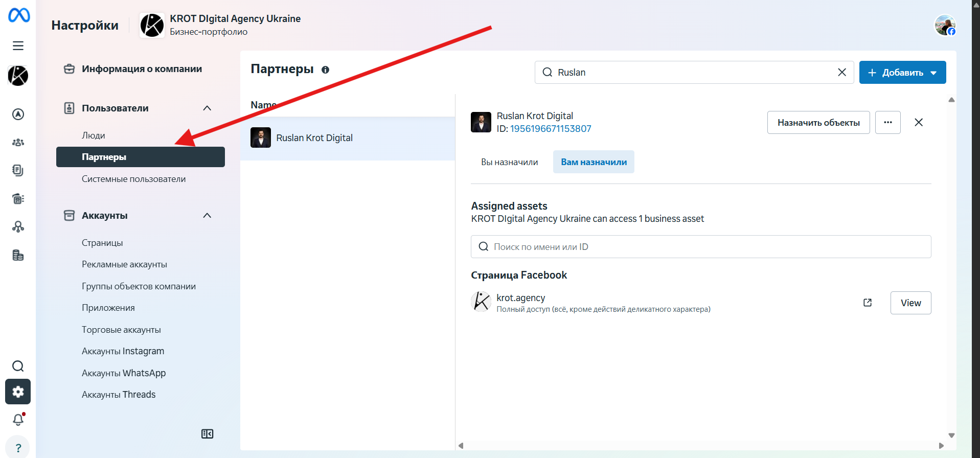Click the Поиск по имени или ID field
The height and width of the screenshot is (458, 980).
[x=701, y=247]
